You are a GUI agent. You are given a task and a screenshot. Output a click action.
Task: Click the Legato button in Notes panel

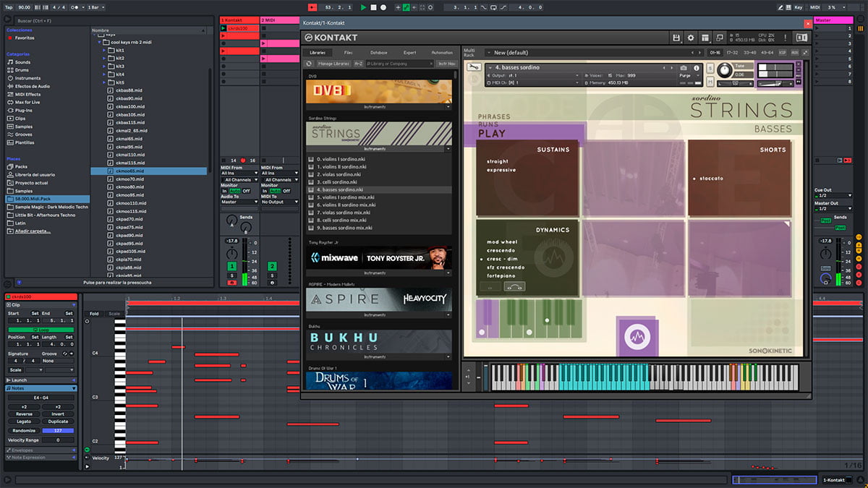23,421
